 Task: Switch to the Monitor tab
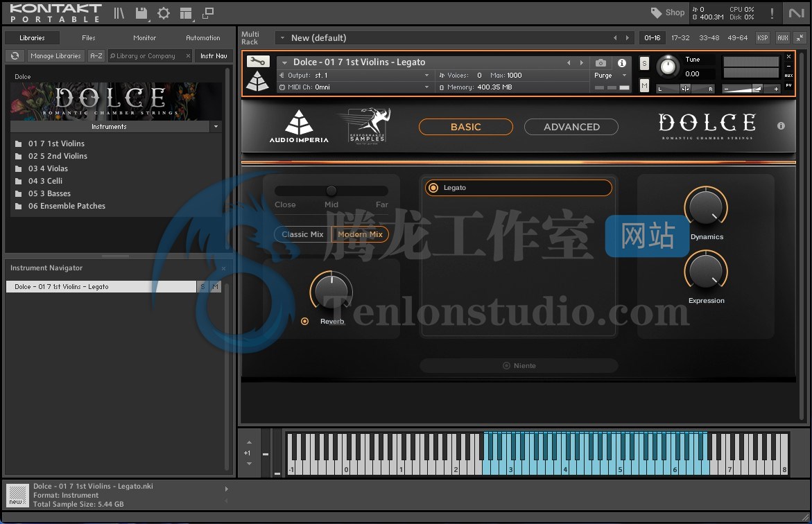click(144, 38)
